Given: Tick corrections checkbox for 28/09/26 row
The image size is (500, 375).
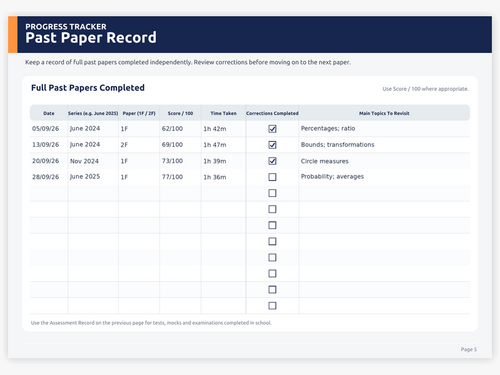Looking at the screenshot, I should (x=272, y=177).
